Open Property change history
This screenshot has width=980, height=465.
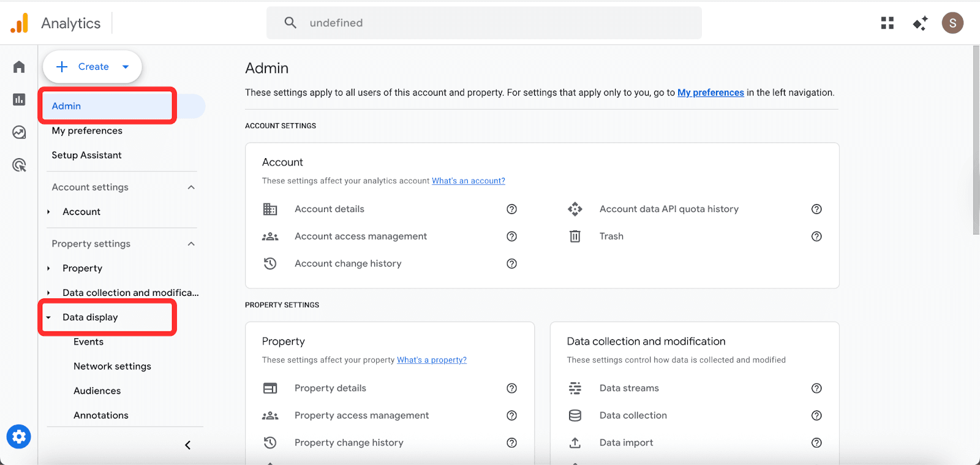coord(349,443)
